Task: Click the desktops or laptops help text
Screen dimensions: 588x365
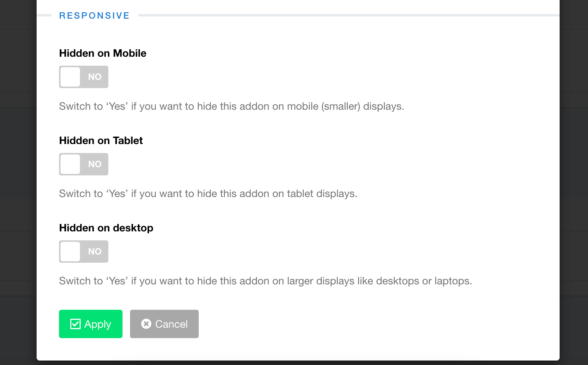Action: (266, 281)
